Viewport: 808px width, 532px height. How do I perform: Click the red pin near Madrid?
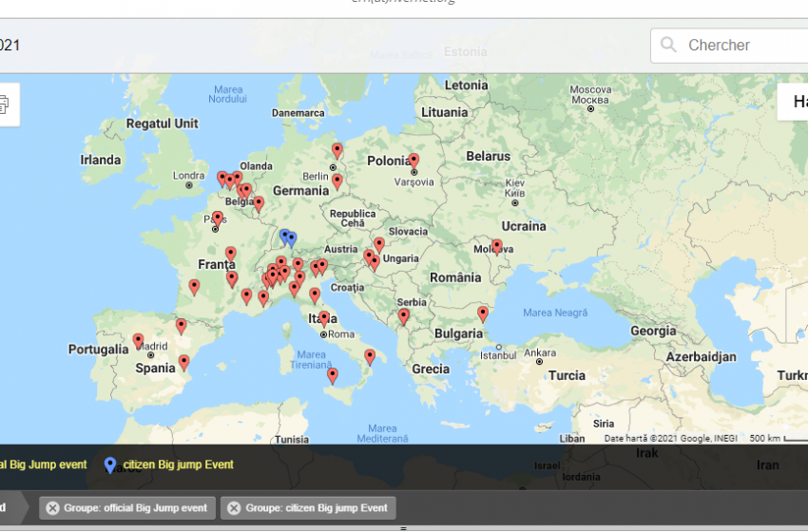pos(138,341)
